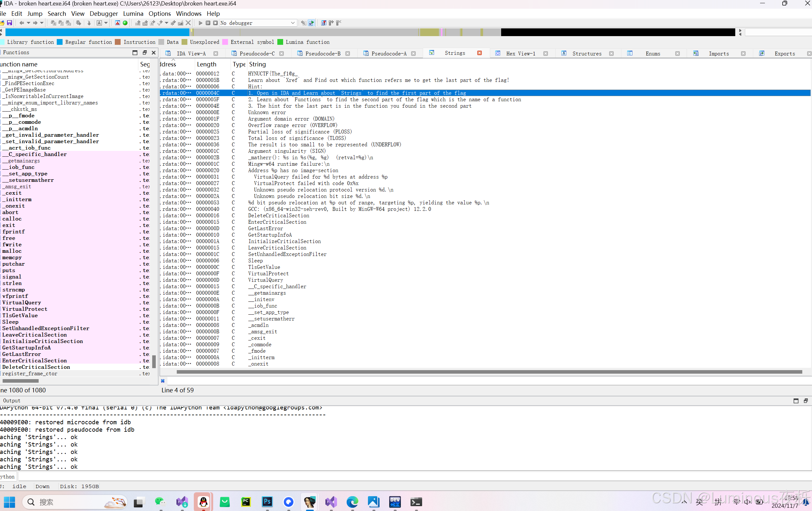Click the Jump back arrow icon
Viewport: 812px width, 511px height.
[x=22, y=23]
